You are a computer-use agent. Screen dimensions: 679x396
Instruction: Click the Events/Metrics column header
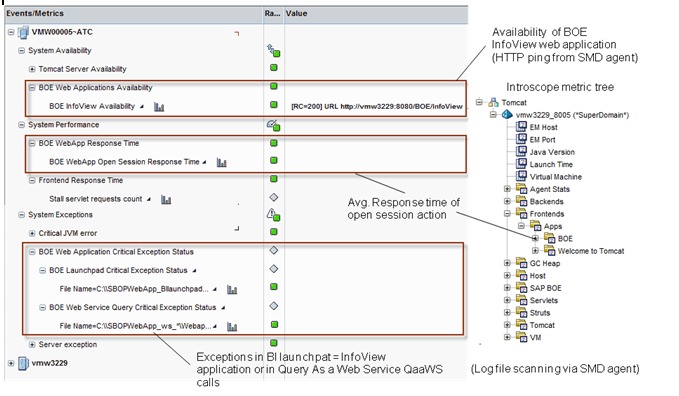134,14
